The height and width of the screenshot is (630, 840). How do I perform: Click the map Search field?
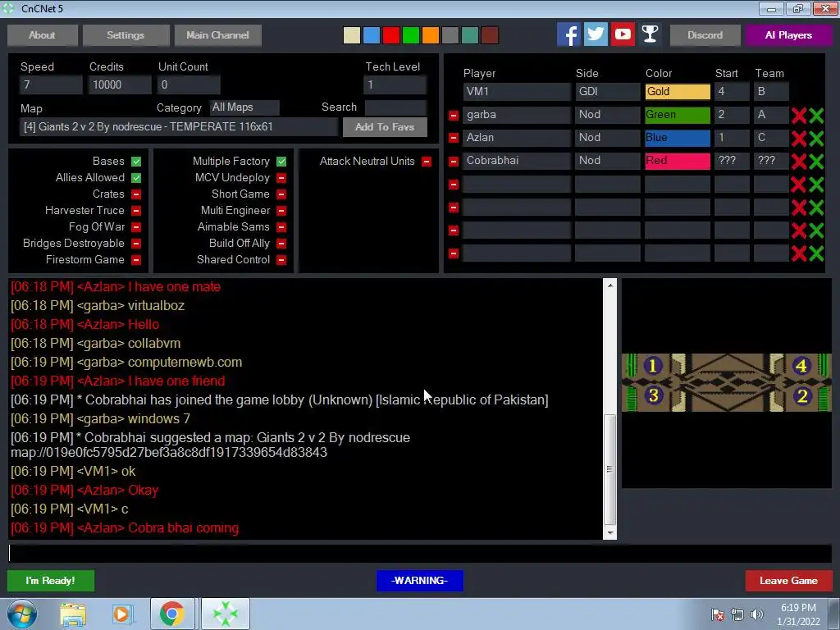[395, 107]
